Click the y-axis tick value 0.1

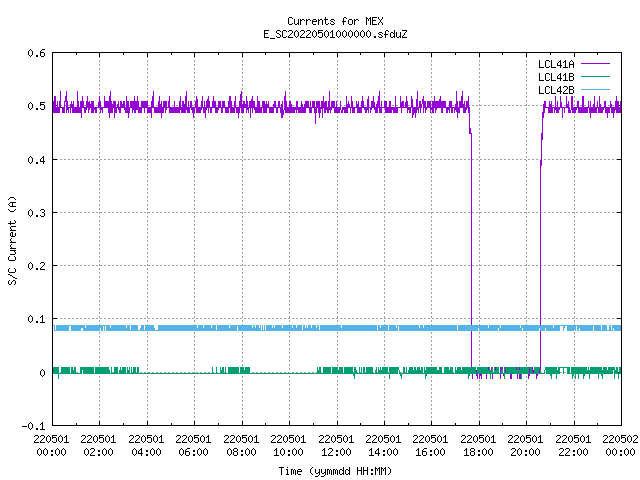point(36,319)
